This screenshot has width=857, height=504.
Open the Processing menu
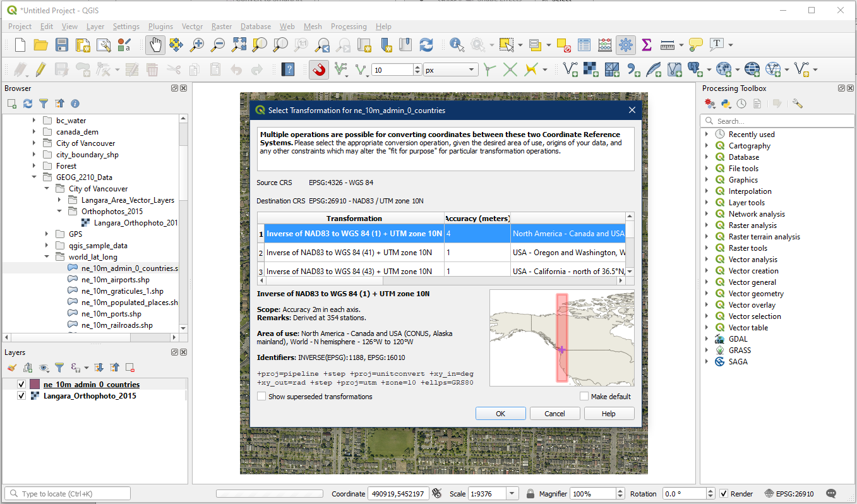click(348, 27)
